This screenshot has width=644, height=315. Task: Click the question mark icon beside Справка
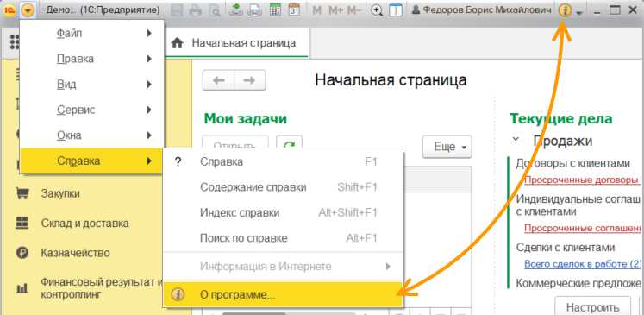tap(178, 161)
